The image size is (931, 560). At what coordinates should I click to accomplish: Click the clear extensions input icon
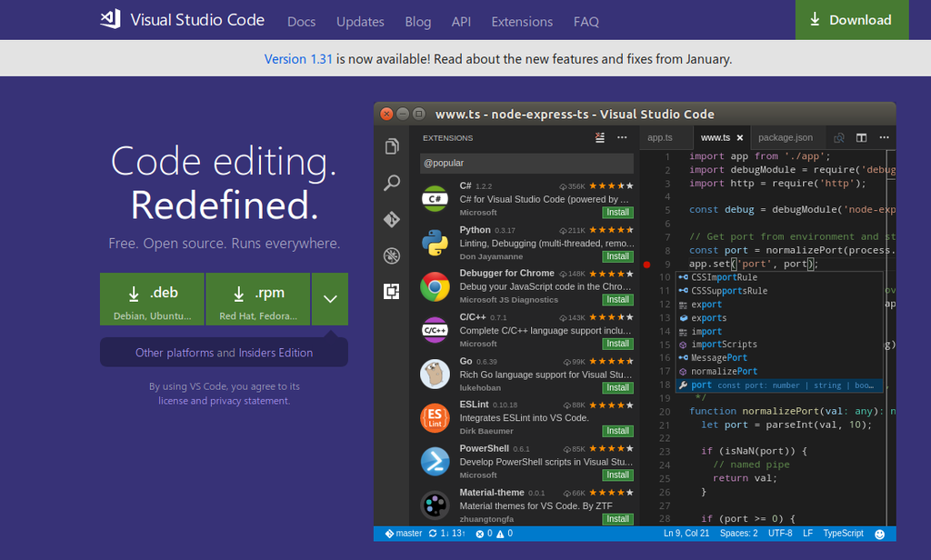(x=600, y=138)
